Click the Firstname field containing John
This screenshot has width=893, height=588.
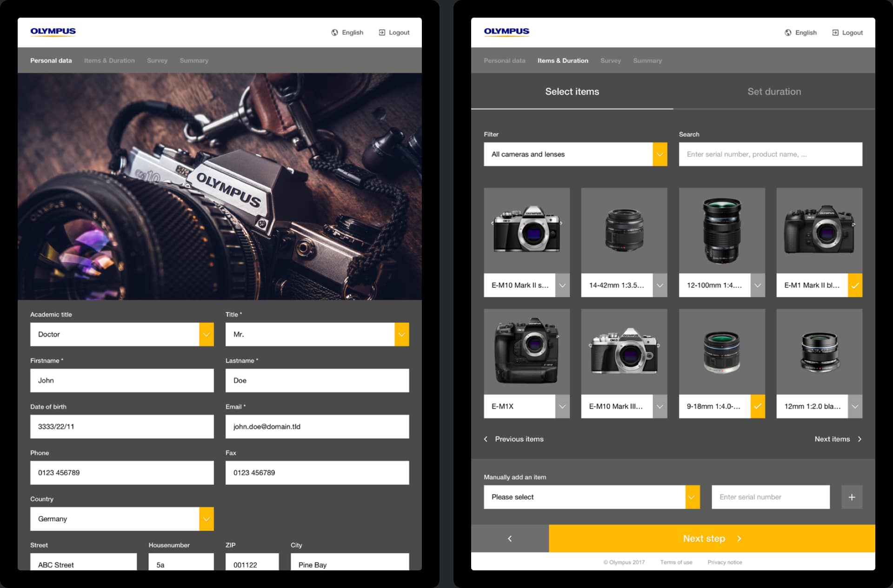tap(122, 380)
